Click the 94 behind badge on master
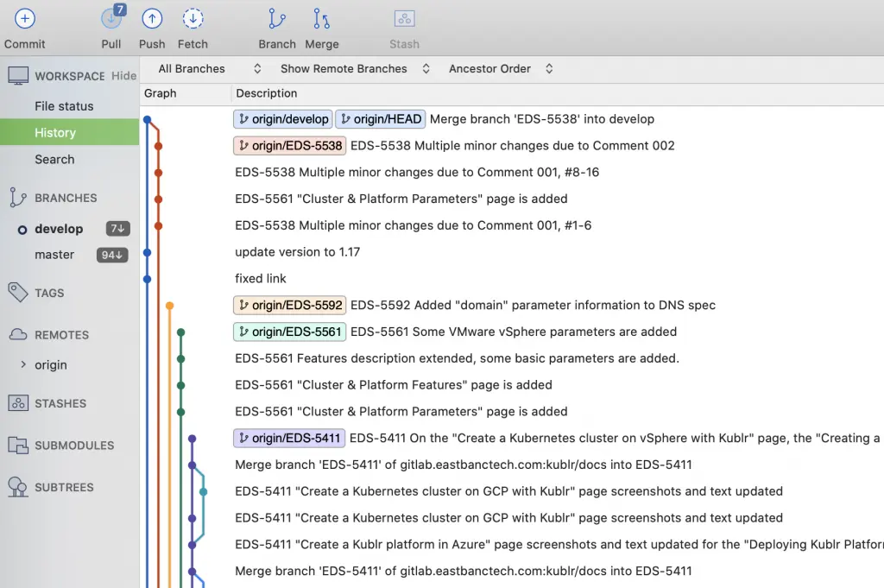The image size is (884, 588). tap(112, 255)
